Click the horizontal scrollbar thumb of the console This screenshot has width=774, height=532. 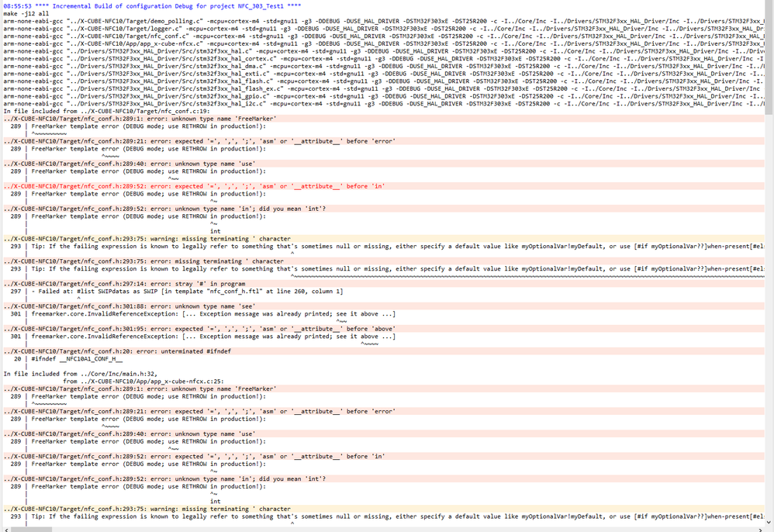coord(31,530)
